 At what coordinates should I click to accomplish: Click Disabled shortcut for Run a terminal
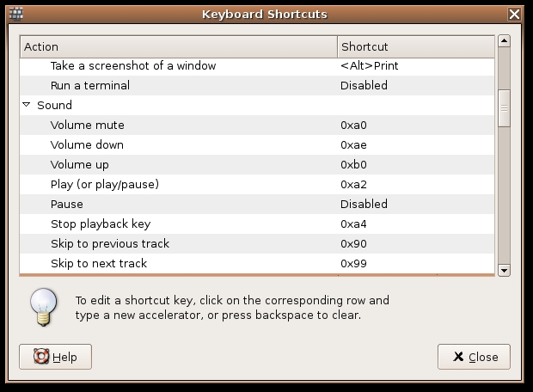pyautogui.click(x=364, y=85)
